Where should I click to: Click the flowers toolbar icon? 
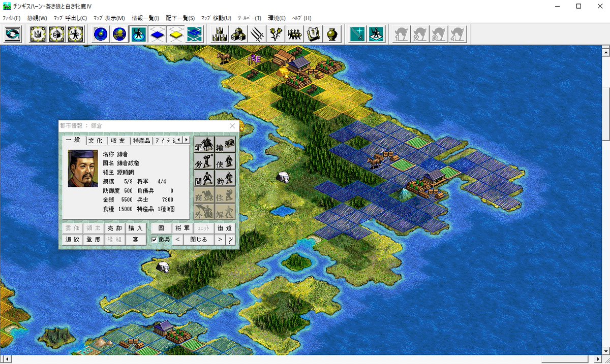pyautogui.click(x=276, y=34)
